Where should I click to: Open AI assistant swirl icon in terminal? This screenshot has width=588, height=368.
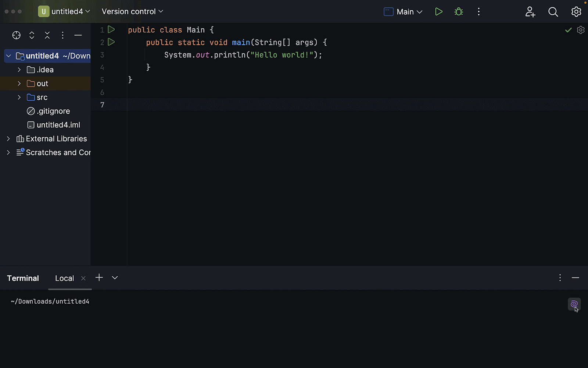tap(574, 304)
